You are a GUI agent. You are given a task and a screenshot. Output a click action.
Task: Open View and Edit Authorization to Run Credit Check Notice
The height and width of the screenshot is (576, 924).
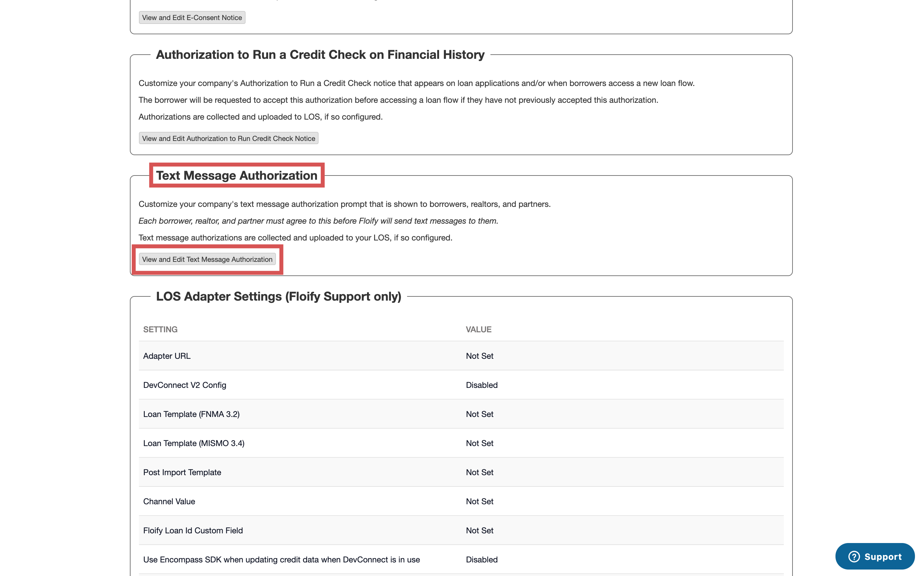pos(228,138)
